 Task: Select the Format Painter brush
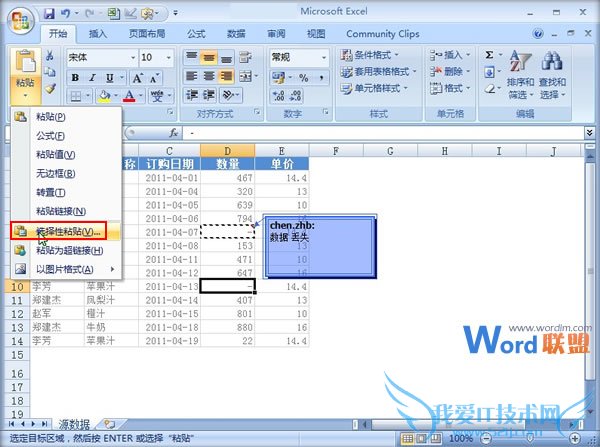click(x=50, y=89)
